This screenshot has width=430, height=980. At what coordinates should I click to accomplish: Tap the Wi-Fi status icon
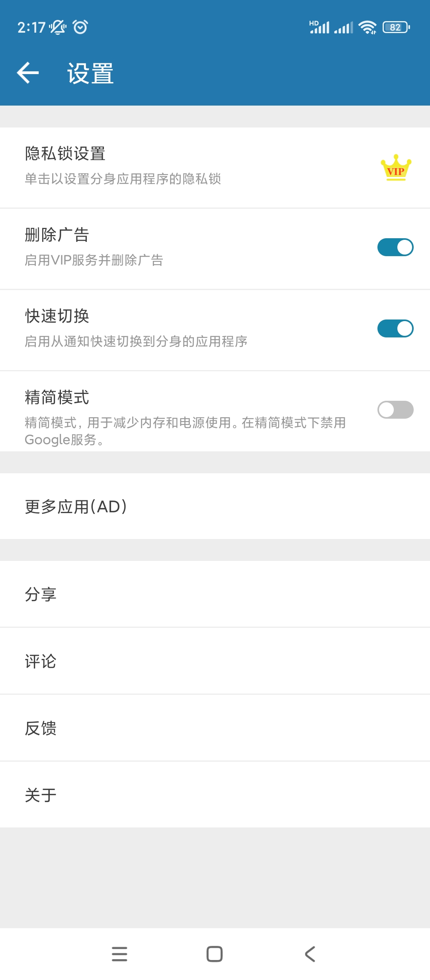(x=367, y=27)
